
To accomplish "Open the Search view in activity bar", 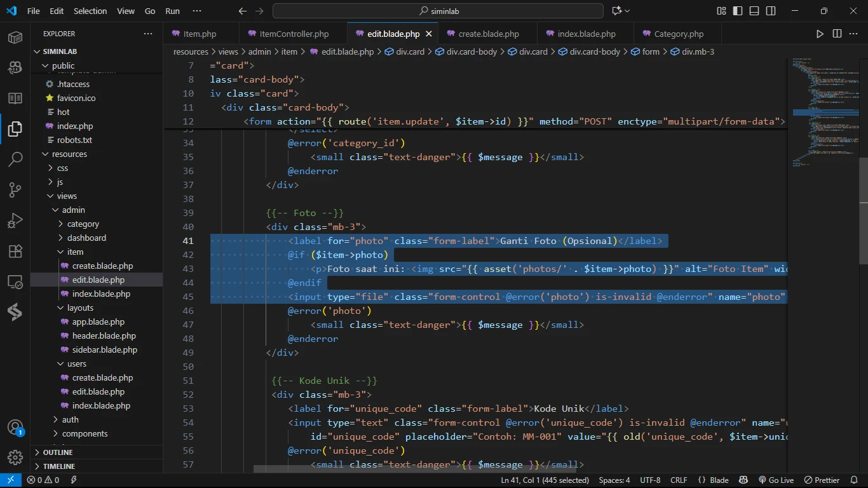I will tap(15, 159).
